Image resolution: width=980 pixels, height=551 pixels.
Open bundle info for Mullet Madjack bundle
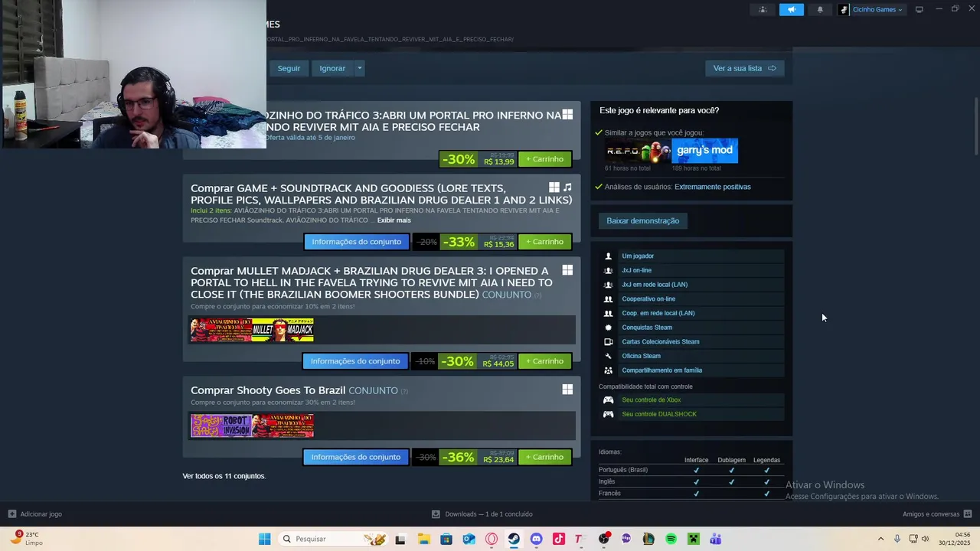(355, 361)
